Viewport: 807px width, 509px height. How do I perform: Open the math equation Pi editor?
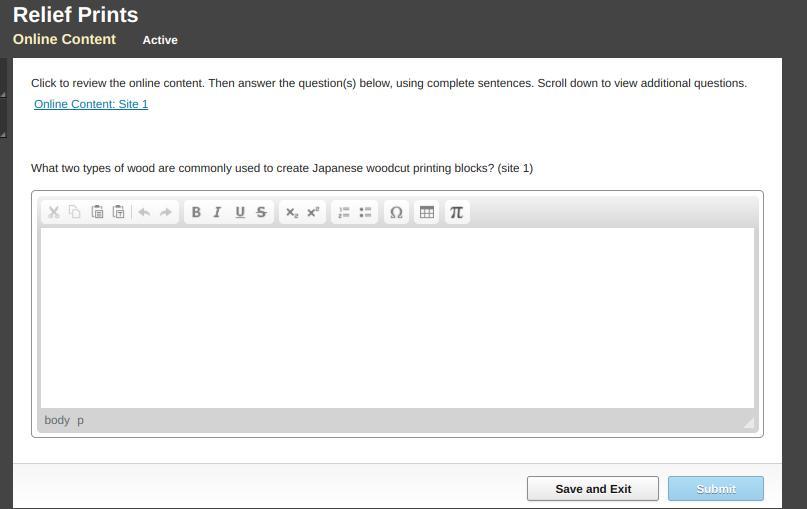point(457,212)
